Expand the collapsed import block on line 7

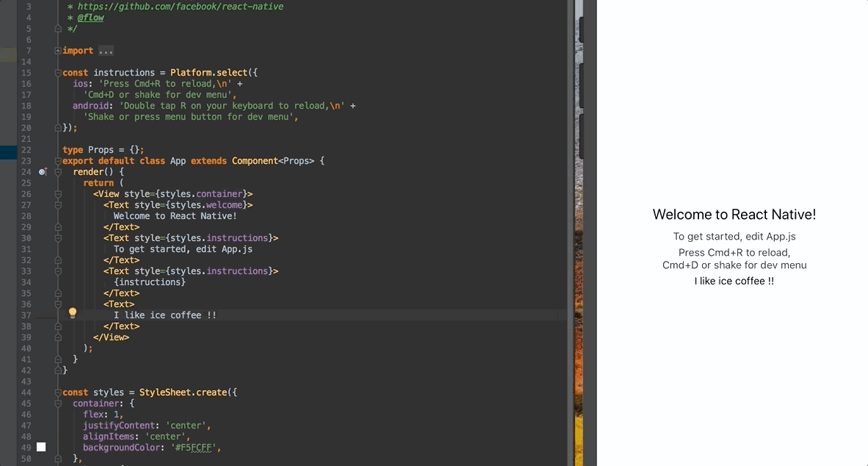tap(57, 51)
